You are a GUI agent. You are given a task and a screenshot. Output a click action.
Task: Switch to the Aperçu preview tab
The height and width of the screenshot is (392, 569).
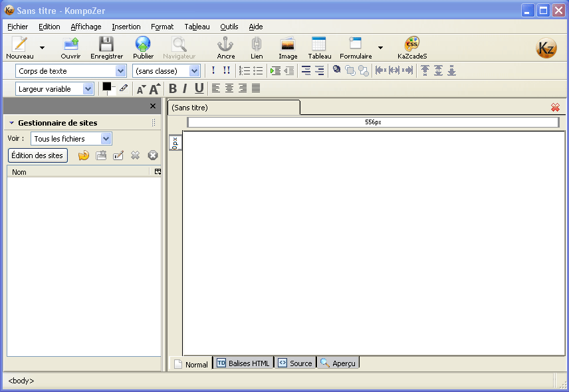[338, 363]
